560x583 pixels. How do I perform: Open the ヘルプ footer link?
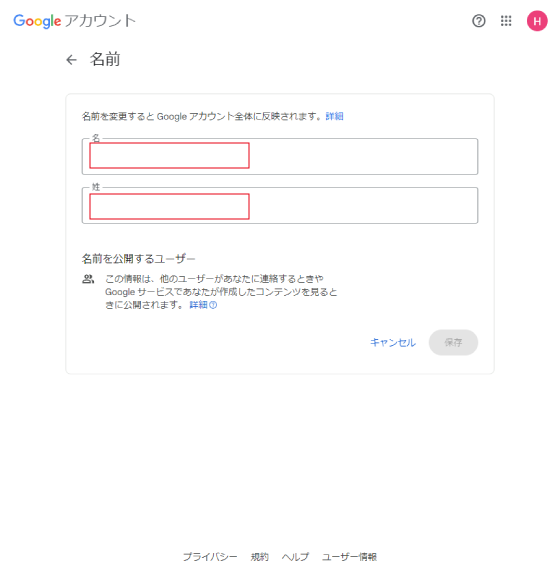pyautogui.click(x=295, y=557)
